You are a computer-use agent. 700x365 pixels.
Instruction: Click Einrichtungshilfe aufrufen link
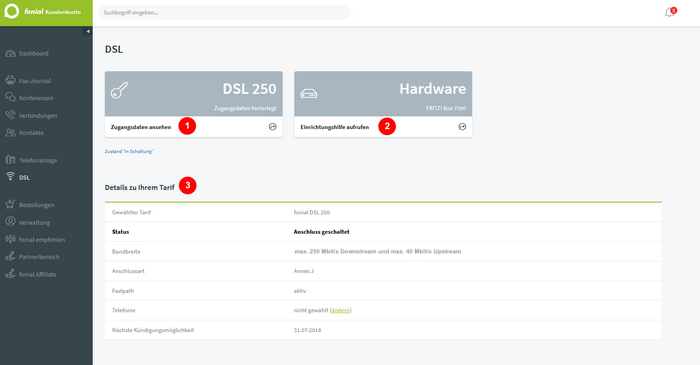335,127
